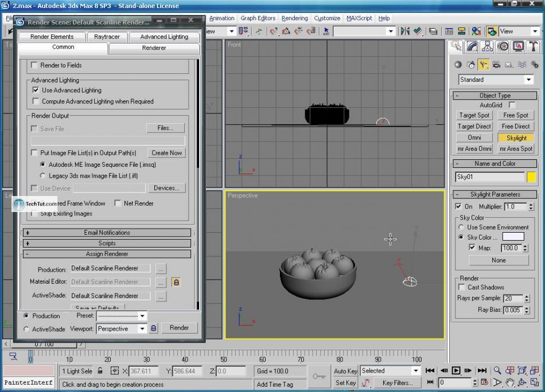
Task: Go to end of animation
Action: coord(482,370)
